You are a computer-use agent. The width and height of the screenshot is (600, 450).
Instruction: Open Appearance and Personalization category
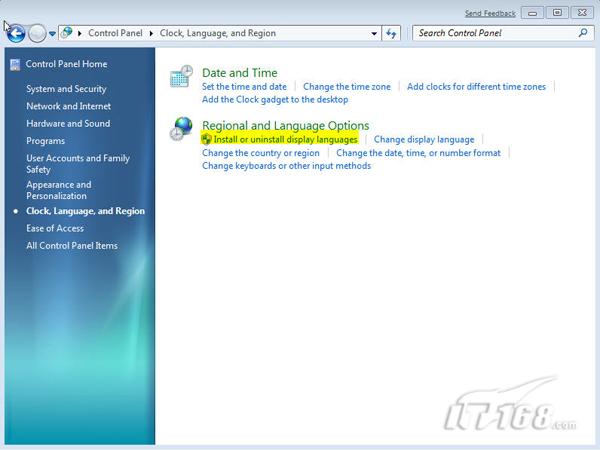[59, 190]
